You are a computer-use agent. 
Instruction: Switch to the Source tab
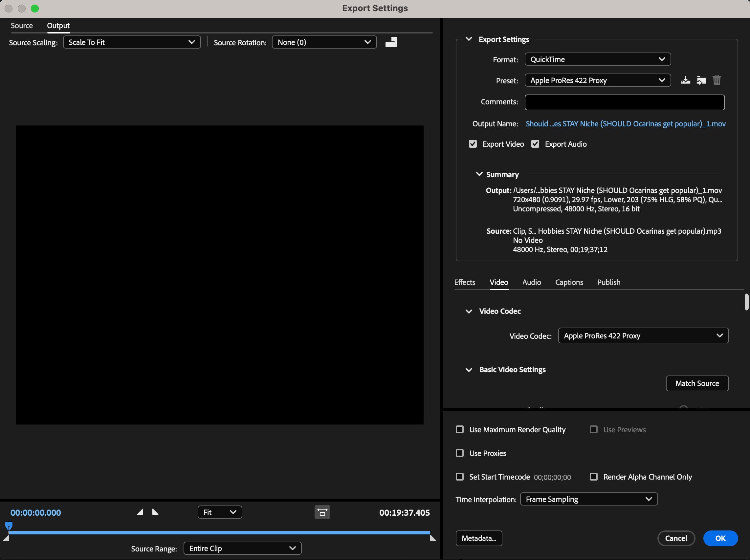click(22, 25)
